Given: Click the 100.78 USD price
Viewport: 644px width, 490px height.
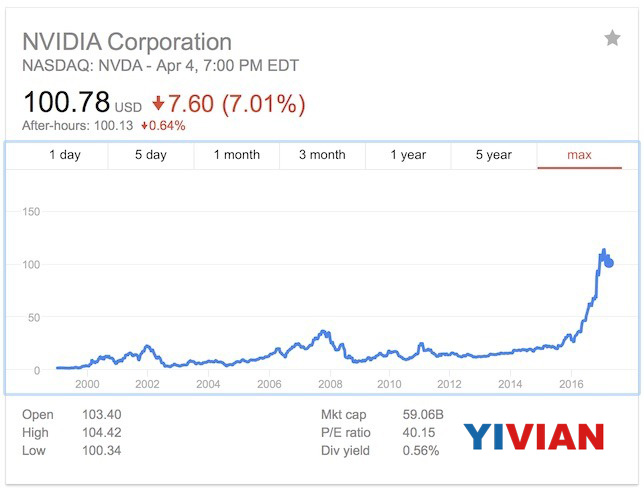Looking at the screenshot, I should 82,102.
